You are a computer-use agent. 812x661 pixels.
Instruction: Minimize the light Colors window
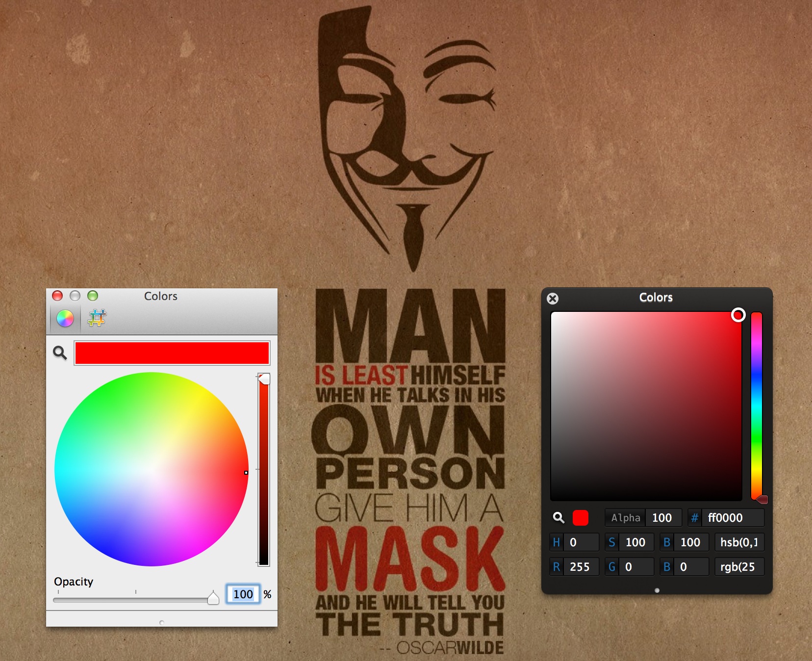pyautogui.click(x=75, y=296)
